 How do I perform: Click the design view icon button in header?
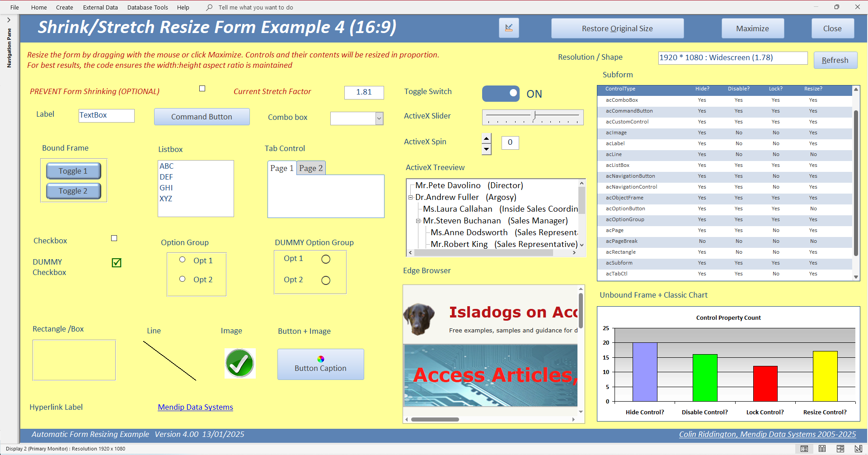click(509, 28)
